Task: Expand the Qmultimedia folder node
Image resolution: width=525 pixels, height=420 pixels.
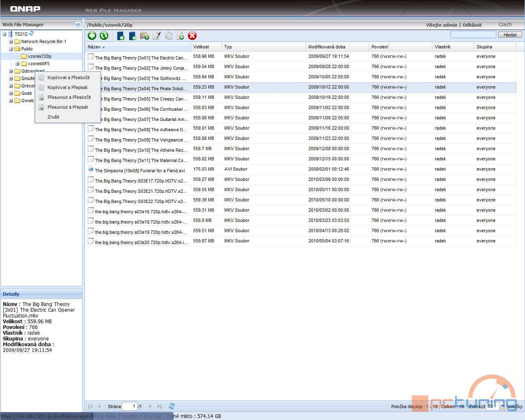Action: tap(11, 78)
